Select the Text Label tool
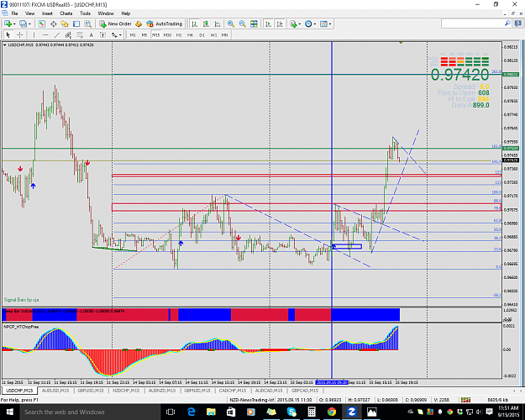 (x=102, y=34)
